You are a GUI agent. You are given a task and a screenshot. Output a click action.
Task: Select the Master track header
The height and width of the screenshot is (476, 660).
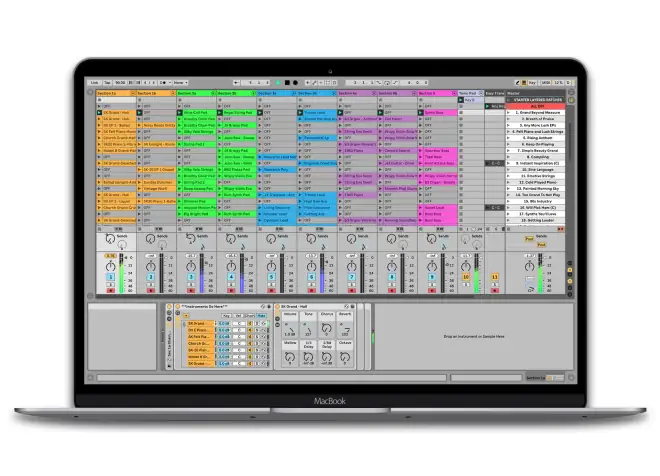pos(535,93)
